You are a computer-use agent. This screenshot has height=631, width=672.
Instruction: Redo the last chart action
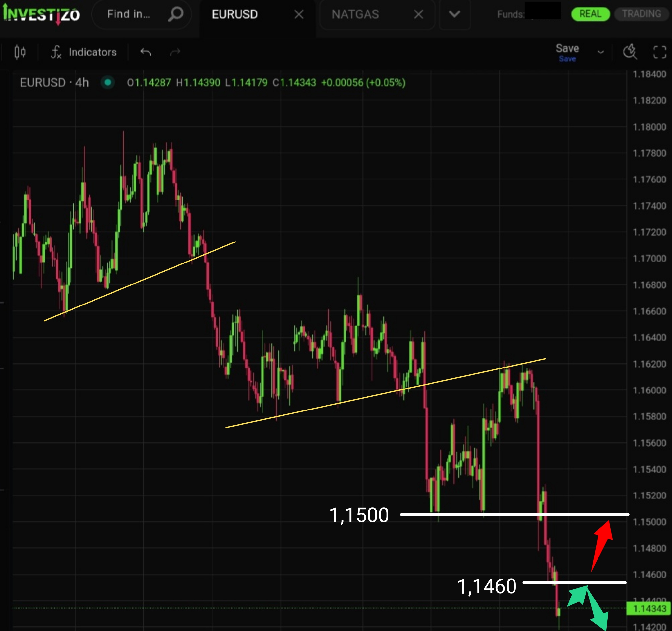[x=175, y=52]
